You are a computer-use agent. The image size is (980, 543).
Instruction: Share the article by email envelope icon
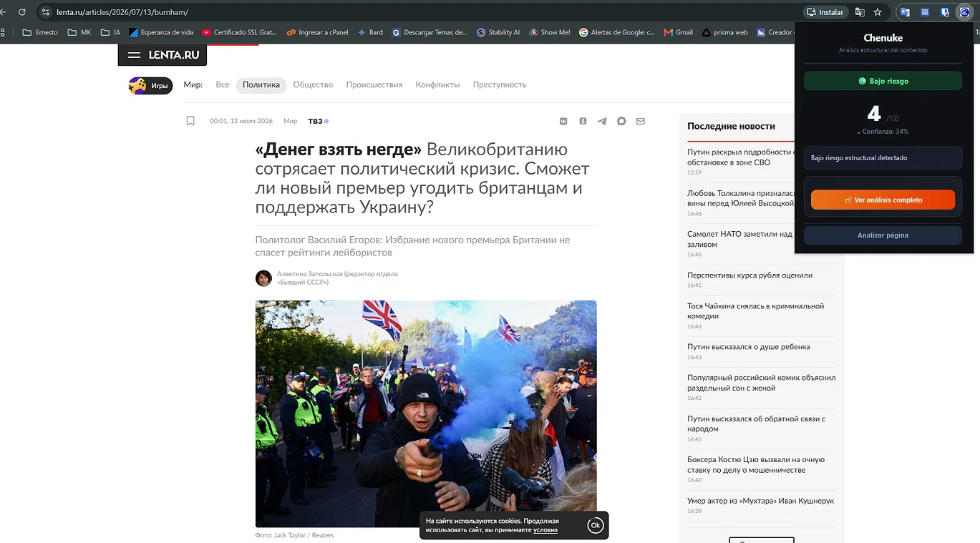coord(641,121)
